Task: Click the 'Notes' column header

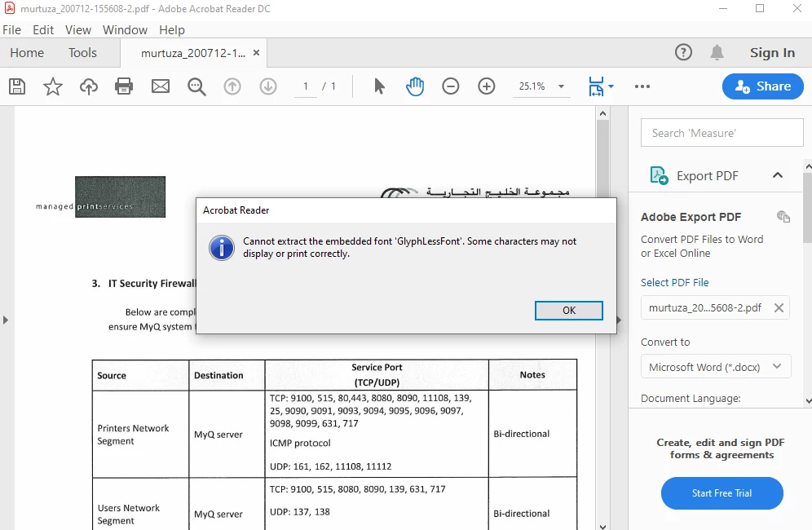Action: (x=532, y=374)
